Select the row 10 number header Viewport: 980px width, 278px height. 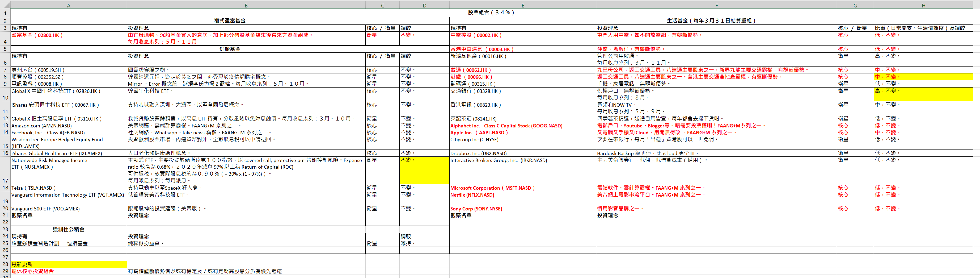point(5,94)
